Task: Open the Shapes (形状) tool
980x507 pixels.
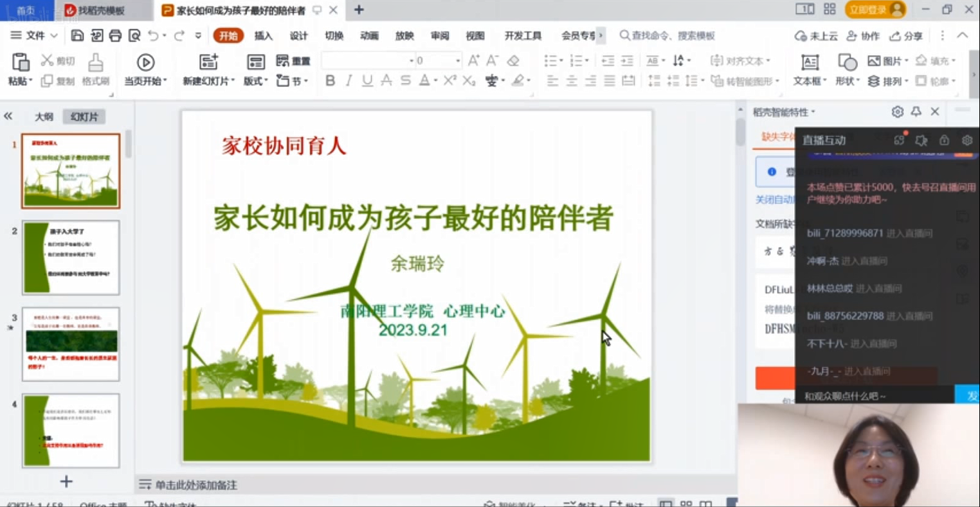Action: tap(847, 62)
